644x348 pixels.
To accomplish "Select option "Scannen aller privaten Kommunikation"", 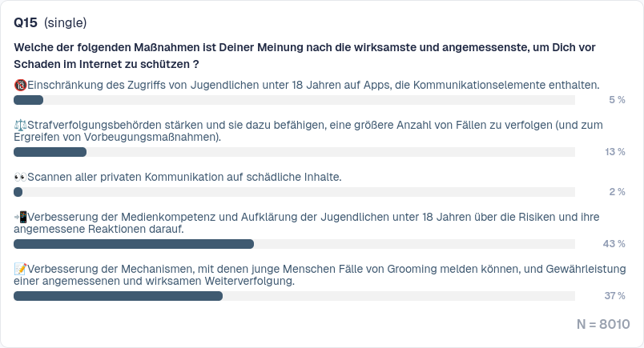I will click(184, 176).
